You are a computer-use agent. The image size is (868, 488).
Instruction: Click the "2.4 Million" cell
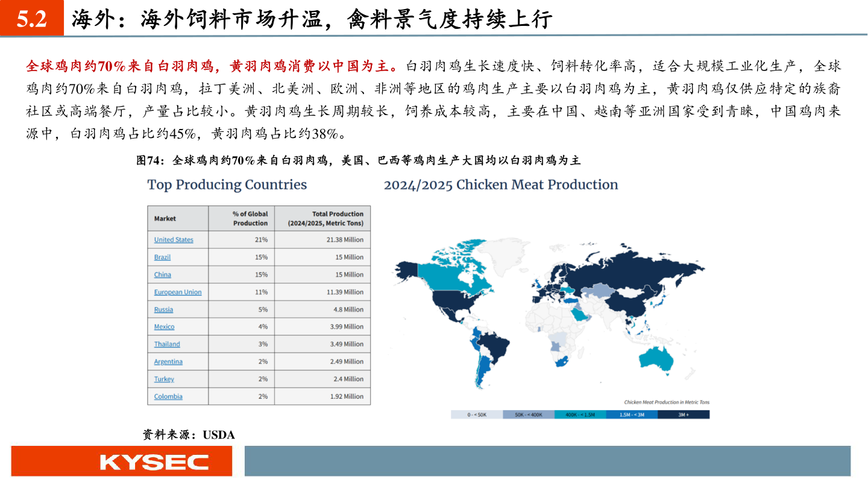point(322,379)
